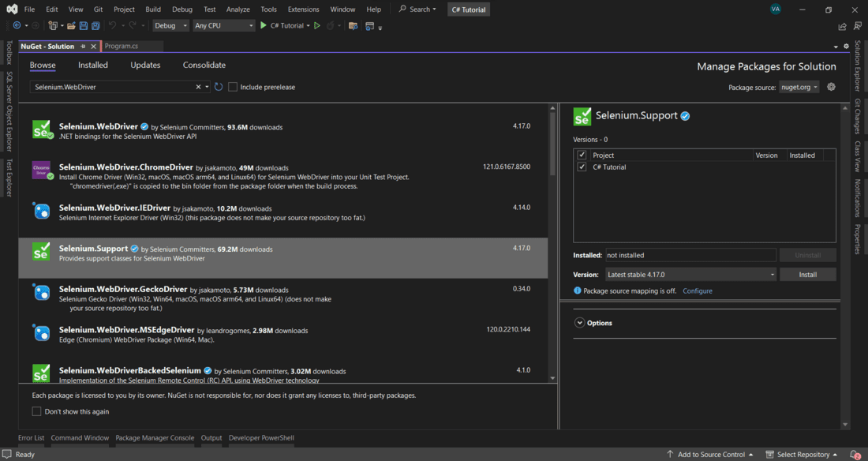The width and height of the screenshot is (868, 461).
Task: Click the Find in Files folder icon
Action: (353, 25)
